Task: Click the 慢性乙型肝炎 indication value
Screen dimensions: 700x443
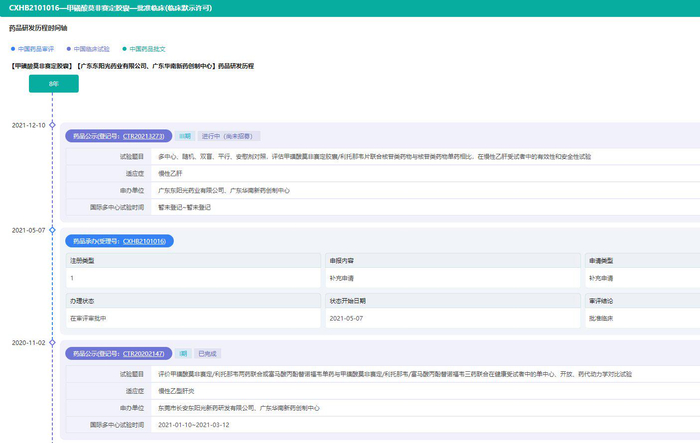Action: (176, 391)
